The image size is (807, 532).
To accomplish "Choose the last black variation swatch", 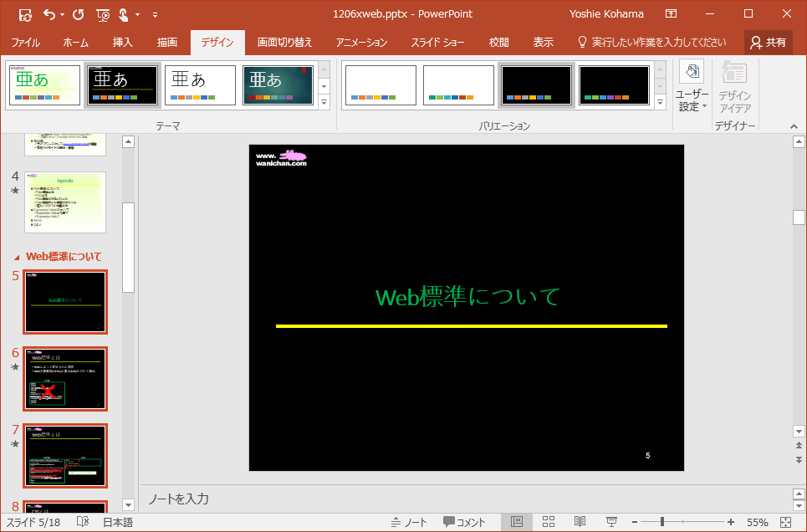I will [614, 85].
